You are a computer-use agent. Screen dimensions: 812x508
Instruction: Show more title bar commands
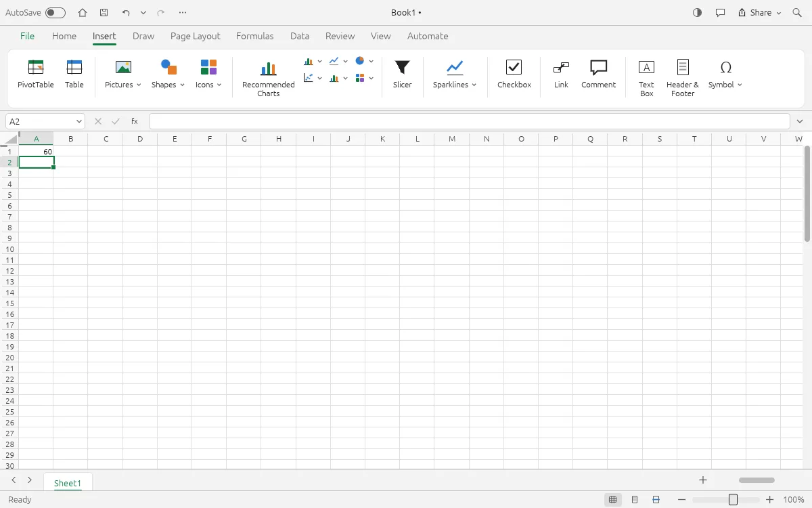pyautogui.click(x=183, y=13)
